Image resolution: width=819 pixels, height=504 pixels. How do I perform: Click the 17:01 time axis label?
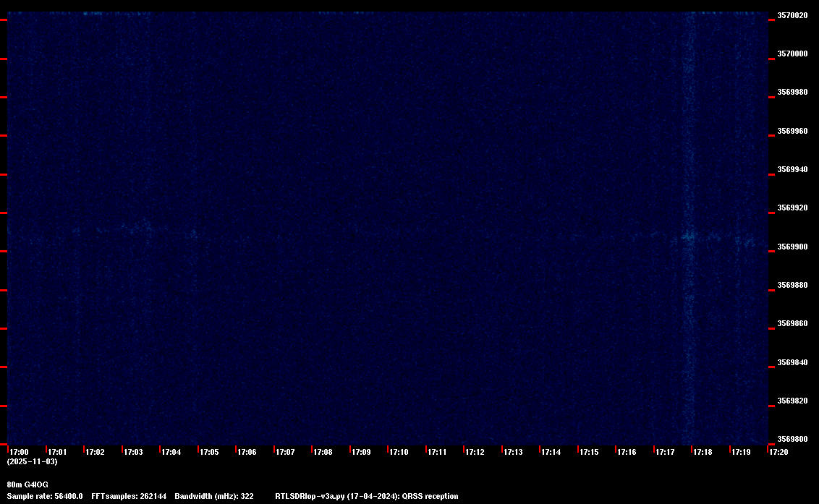57,452
